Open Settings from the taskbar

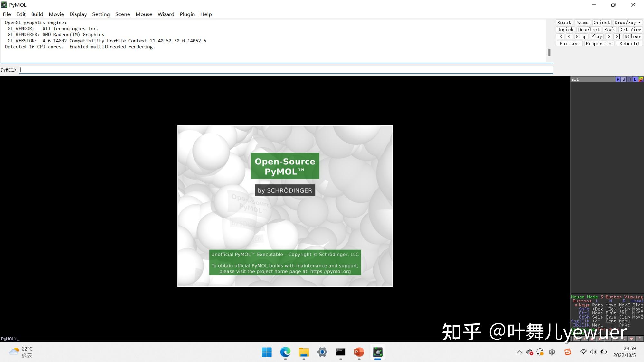322,352
